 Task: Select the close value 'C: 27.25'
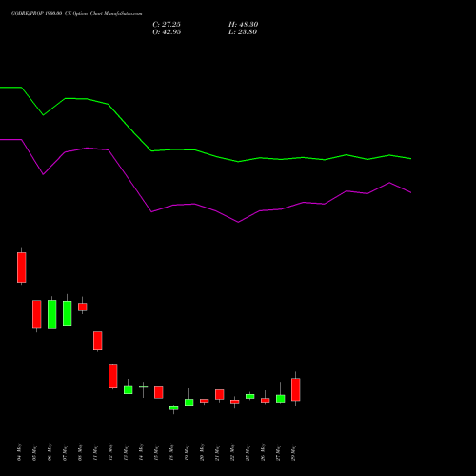pyautogui.click(x=167, y=25)
